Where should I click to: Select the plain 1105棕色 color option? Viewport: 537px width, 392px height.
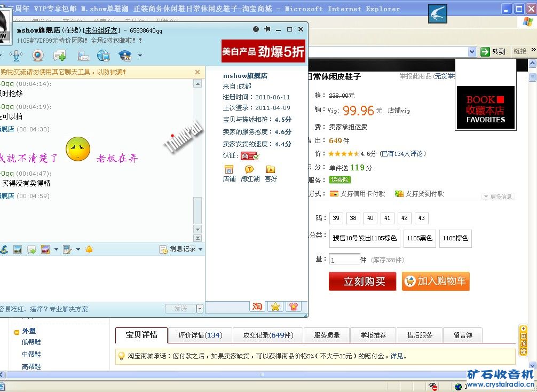tap(455, 239)
